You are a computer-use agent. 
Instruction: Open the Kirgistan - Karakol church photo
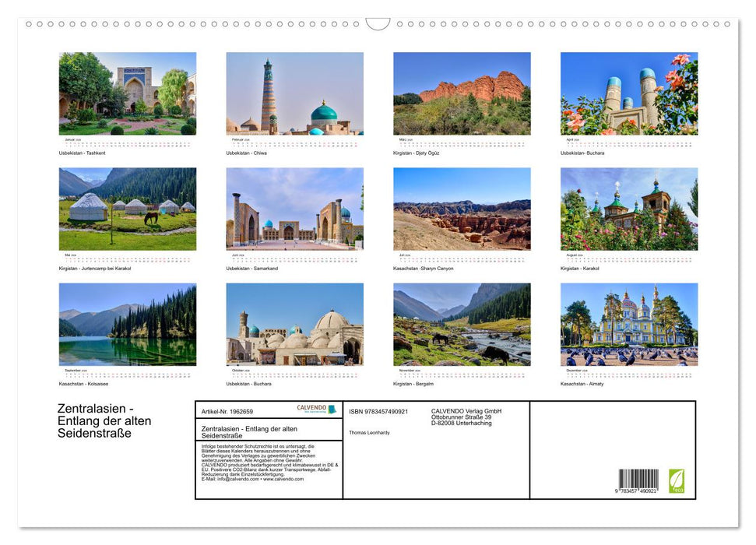[x=629, y=209]
